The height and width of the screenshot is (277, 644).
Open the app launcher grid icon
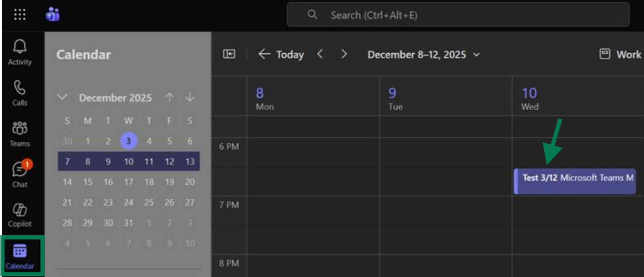19,15
